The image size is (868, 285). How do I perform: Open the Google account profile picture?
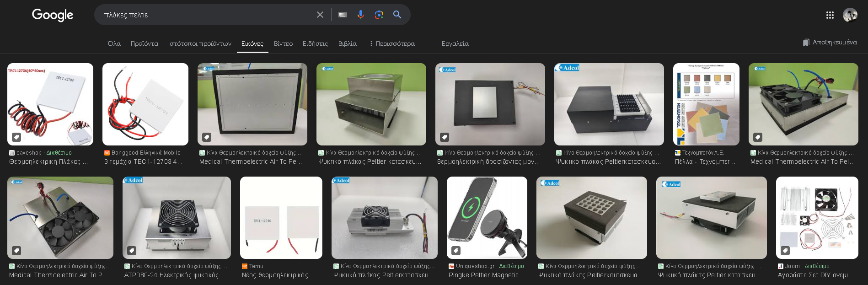point(850,15)
